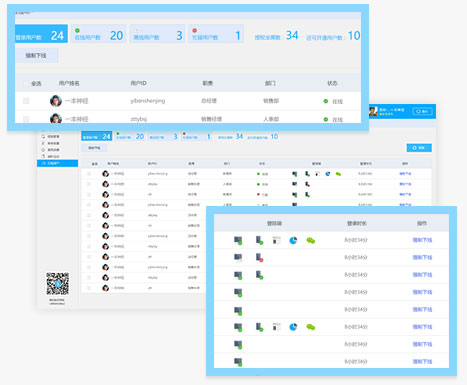Image resolution: width=467 pixels, height=385 pixels.
Task: Tick the 全选 select-all checkbox in the enlarged header
Action: [26, 83]
